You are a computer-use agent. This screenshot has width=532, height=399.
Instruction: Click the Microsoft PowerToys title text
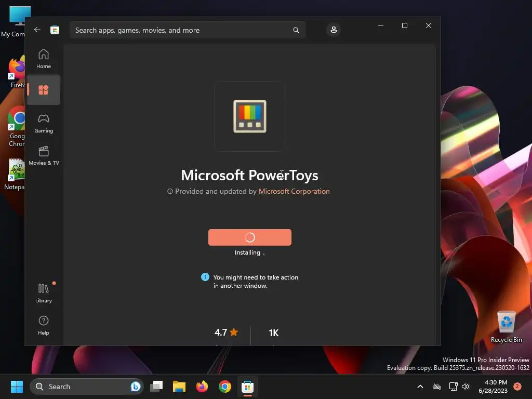point(250,176)
